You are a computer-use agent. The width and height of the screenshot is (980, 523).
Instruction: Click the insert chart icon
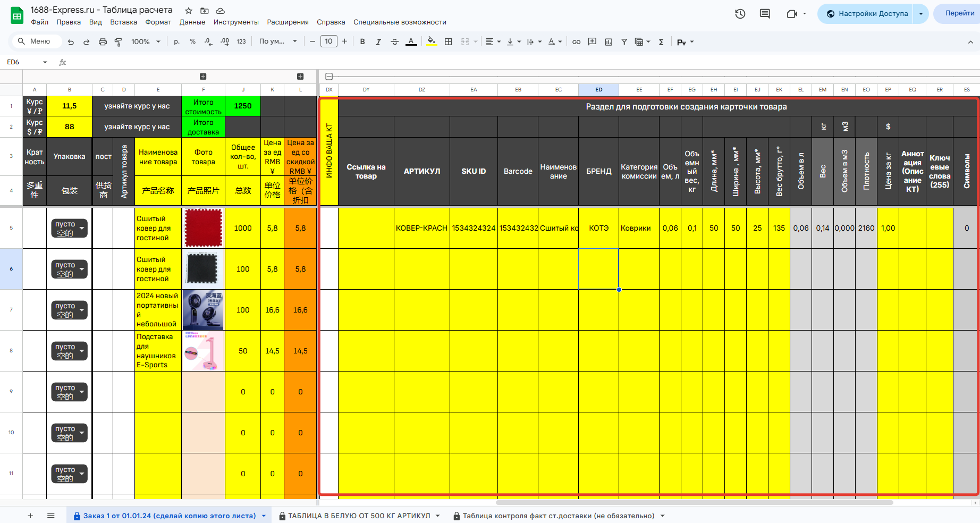coord(609,42)
